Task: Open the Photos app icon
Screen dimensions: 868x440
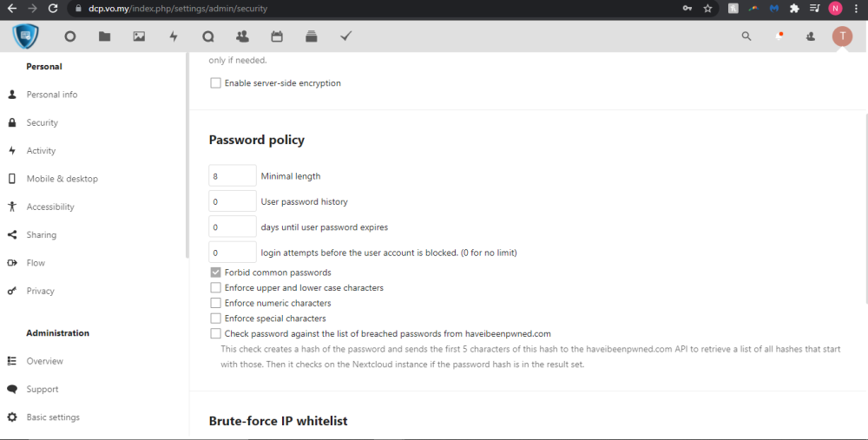Action: point(139,36)
